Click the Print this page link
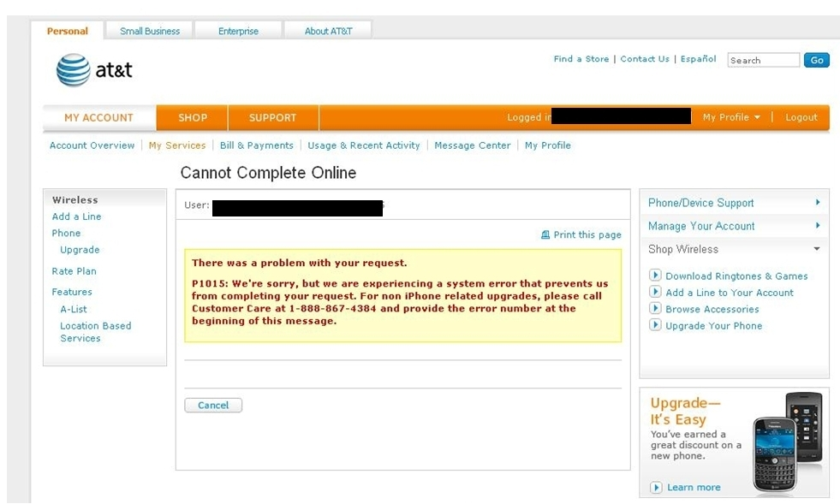The height and width of the screenshot is (504, 840). click(x=587, y=234)
